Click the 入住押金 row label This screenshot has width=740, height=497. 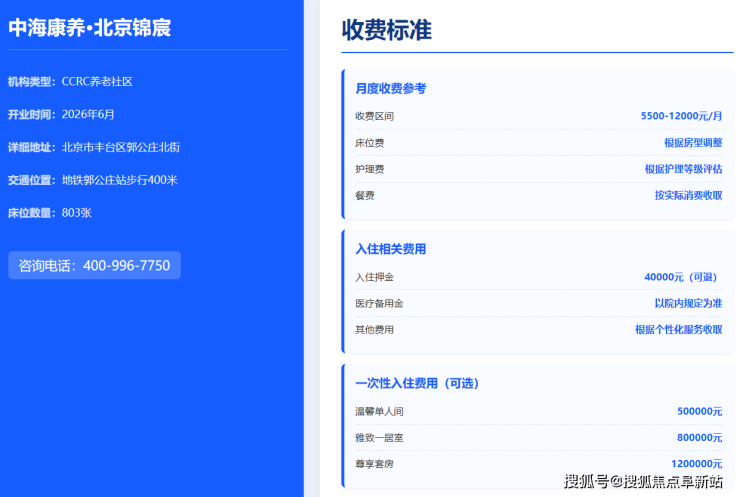pos(374,277)
